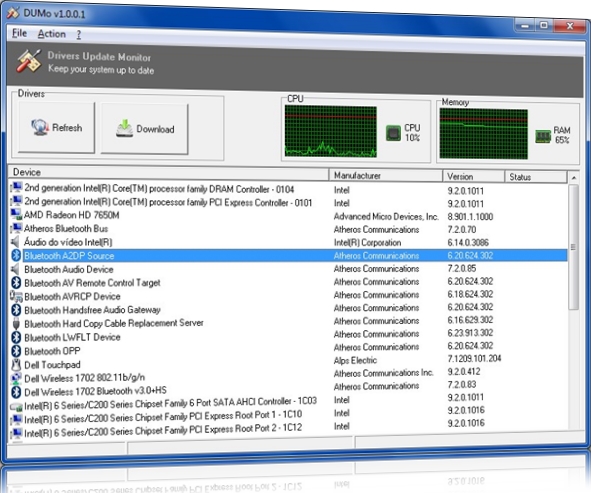Click version 8.901.1.1000 cell
591x493 pixels.
[x=470, y=217]
